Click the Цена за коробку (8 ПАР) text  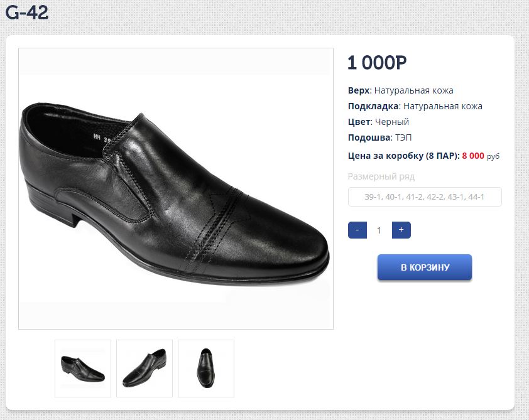pyautogui.click(x=403, y=156)
